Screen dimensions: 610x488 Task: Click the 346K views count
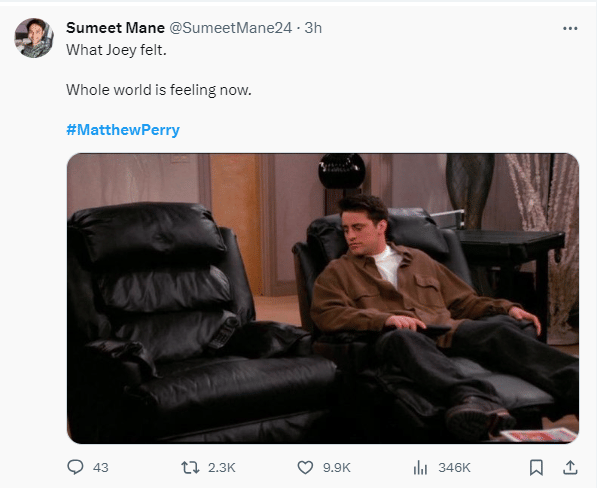click(x=454, y=467)
